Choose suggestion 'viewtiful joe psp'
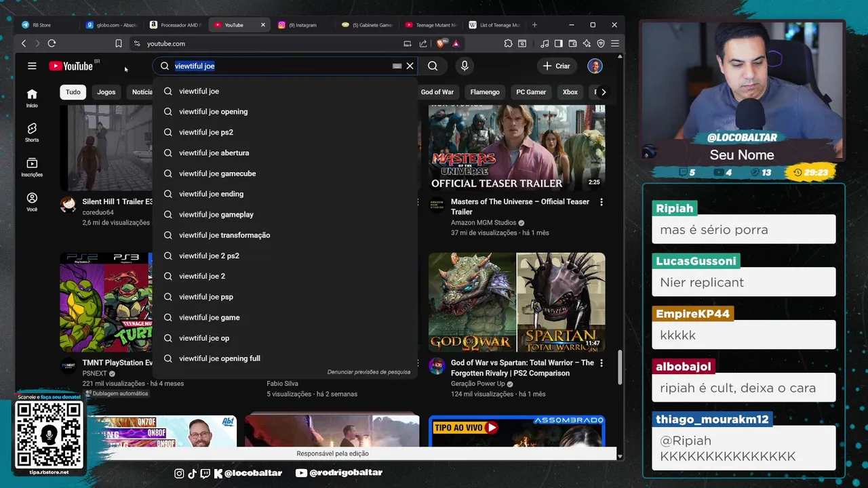 285,297
